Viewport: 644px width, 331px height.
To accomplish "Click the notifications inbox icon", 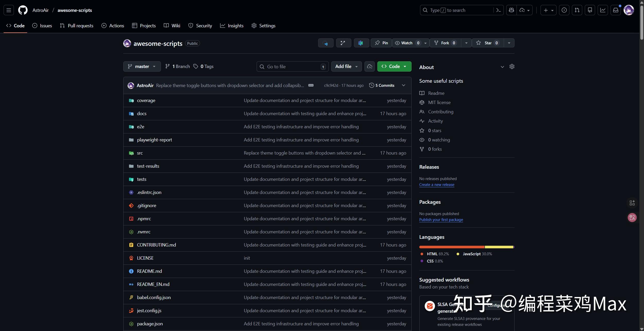I will pos(615,10).
